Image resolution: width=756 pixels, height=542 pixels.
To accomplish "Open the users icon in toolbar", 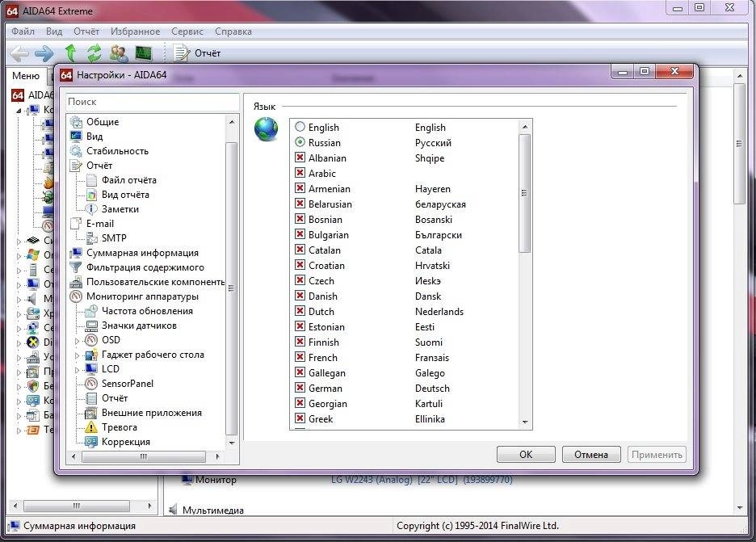I will [x=118, y=53].
